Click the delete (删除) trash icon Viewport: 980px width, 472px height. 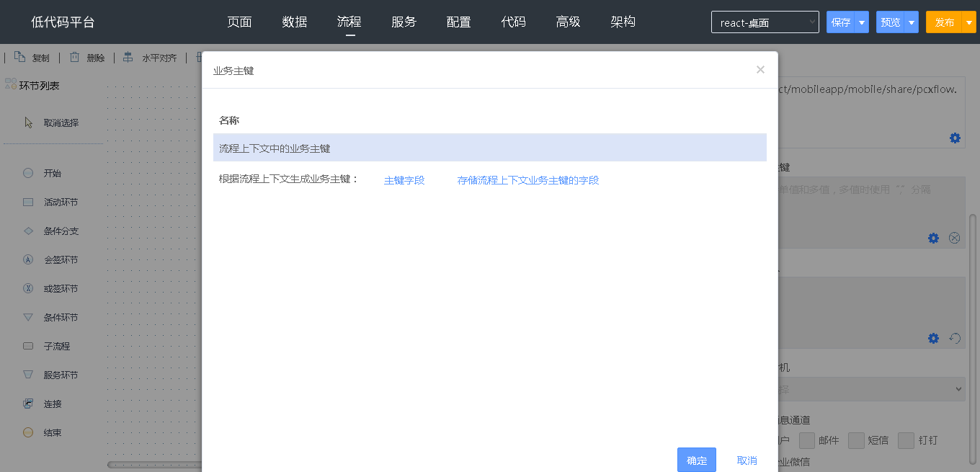(75, 57)
